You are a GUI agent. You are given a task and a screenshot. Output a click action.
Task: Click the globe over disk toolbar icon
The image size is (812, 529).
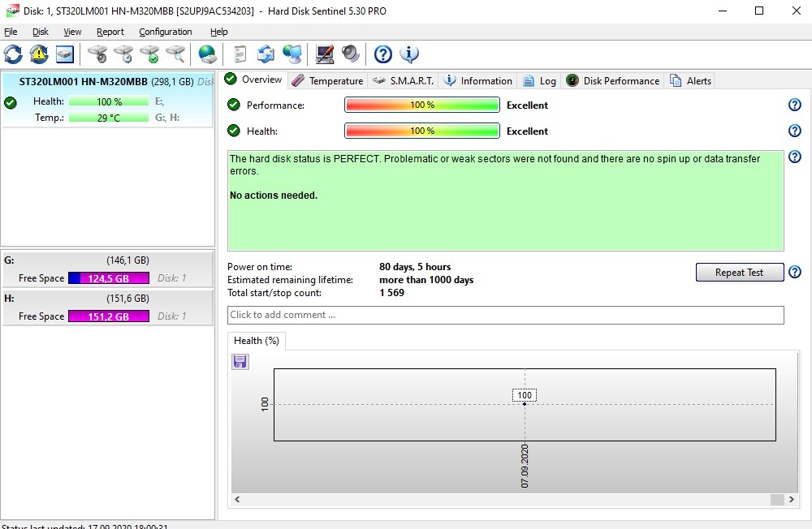coord(208,54)
